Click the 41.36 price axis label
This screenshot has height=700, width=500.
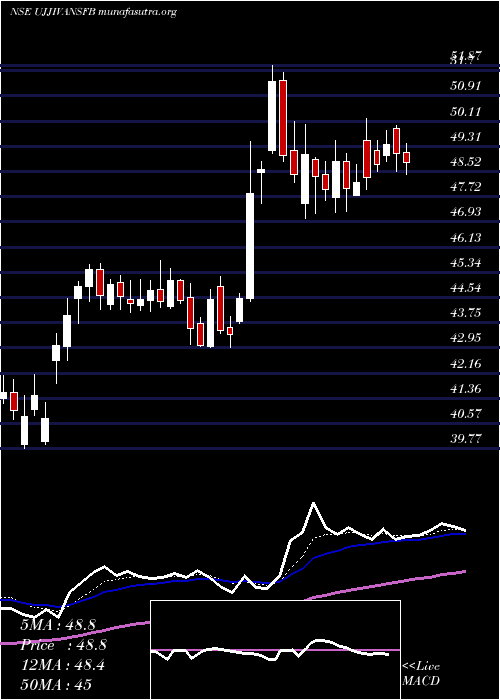pyautogui.click(x=466, y=388)
